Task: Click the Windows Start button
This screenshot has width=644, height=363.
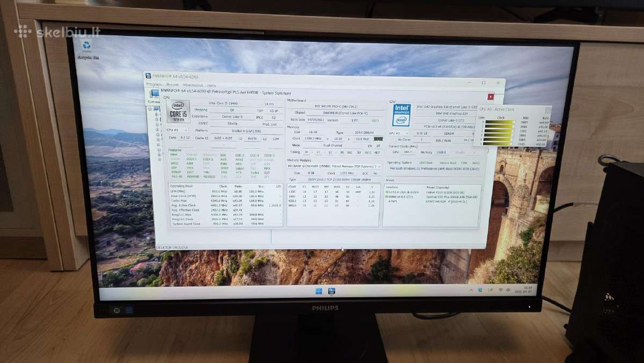Action: click(319, 291)
